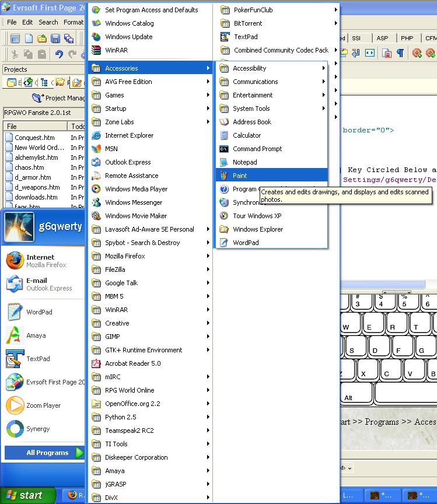Open Calculator in the Accessories submenu
This screenshot has width=437, height=504.
tap(246, 135)
